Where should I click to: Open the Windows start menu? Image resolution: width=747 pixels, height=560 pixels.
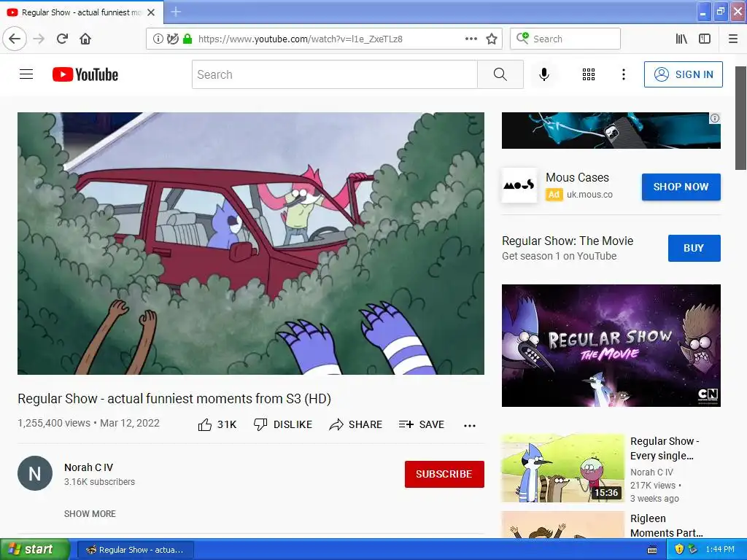tap(34, 549)
